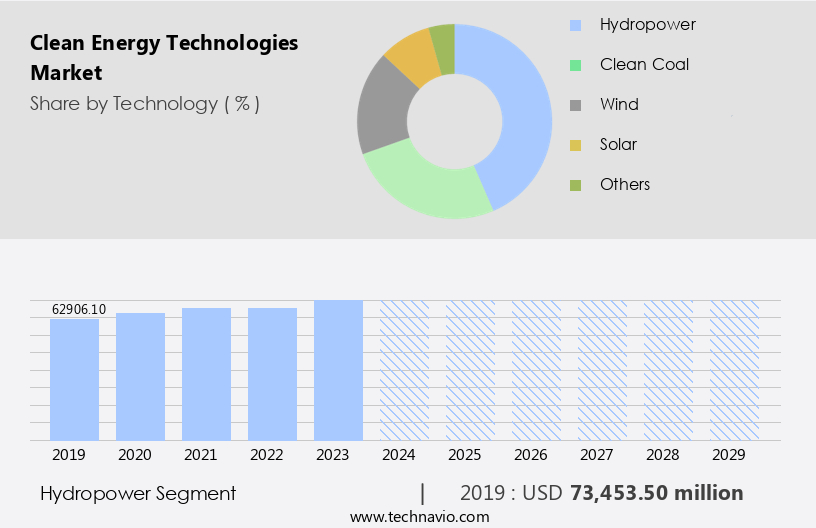This screenshot has height=528, width=816.
Task: Click the 2023 bar in the chart
Action: [338, 370]
